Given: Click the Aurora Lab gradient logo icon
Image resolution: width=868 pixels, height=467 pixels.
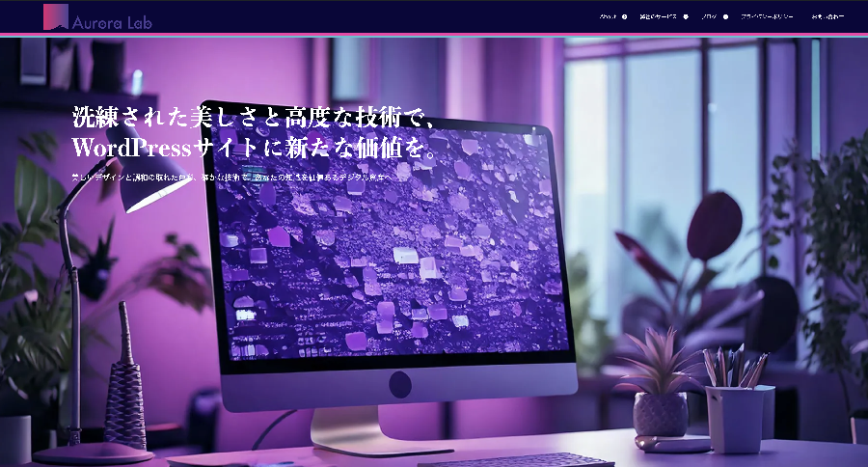Looking at the screenshot, I should pos(56,16).
